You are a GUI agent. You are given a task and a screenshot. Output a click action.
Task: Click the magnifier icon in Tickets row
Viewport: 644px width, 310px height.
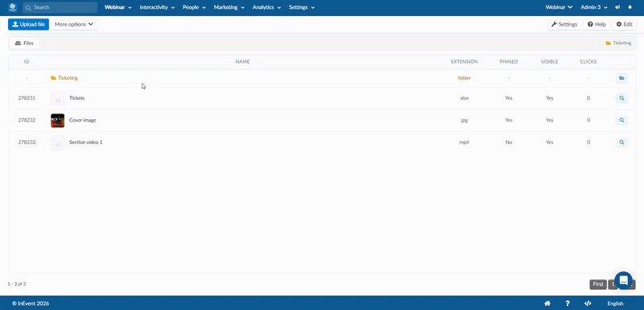click(621, 98)
